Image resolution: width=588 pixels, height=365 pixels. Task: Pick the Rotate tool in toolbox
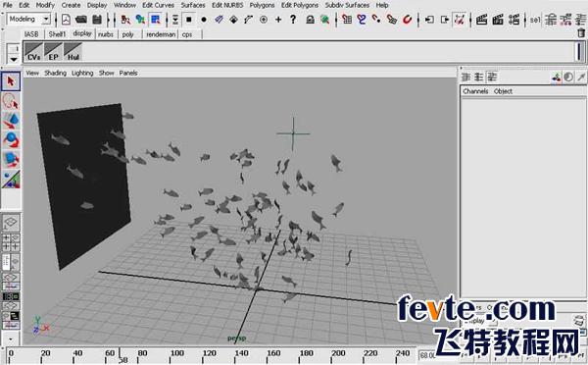11,140
